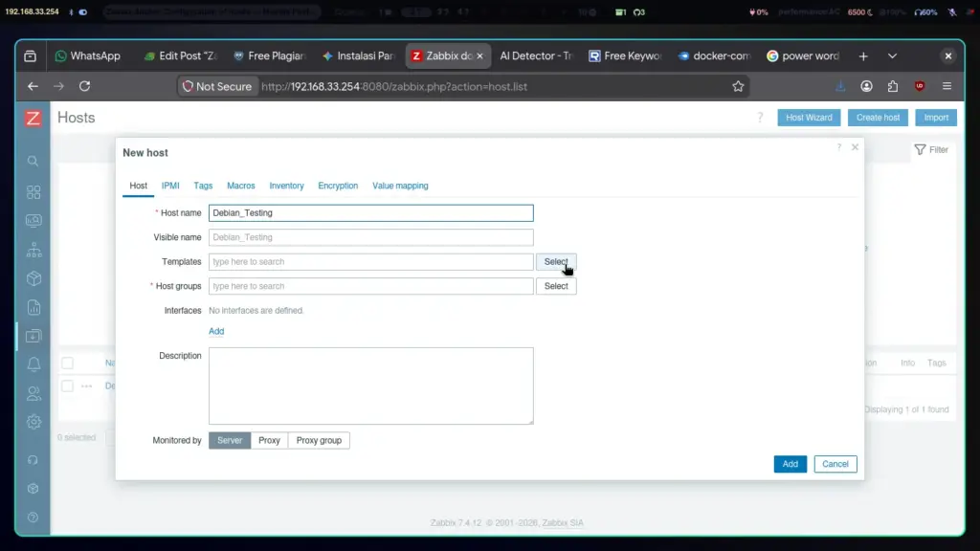Click the Host groups search field
Viewport: 980px width, 551px height.
370,286
